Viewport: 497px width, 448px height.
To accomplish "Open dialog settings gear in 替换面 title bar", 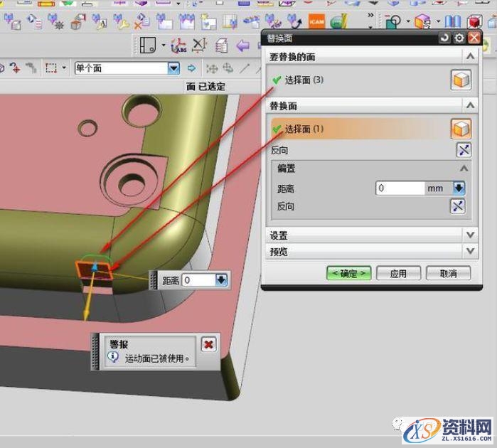I will click(460, 38).
